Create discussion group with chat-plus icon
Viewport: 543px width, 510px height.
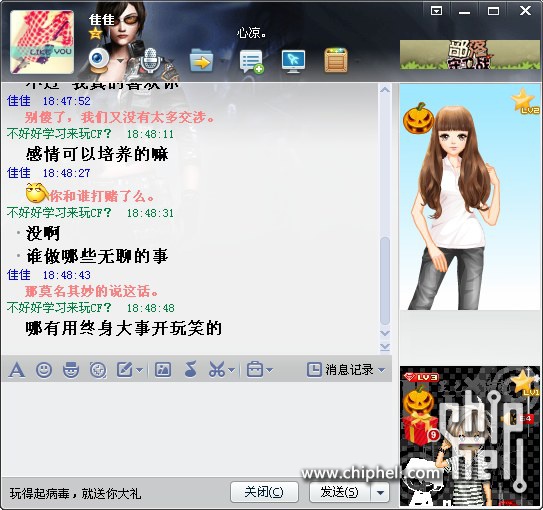click(x=251, y=62)
